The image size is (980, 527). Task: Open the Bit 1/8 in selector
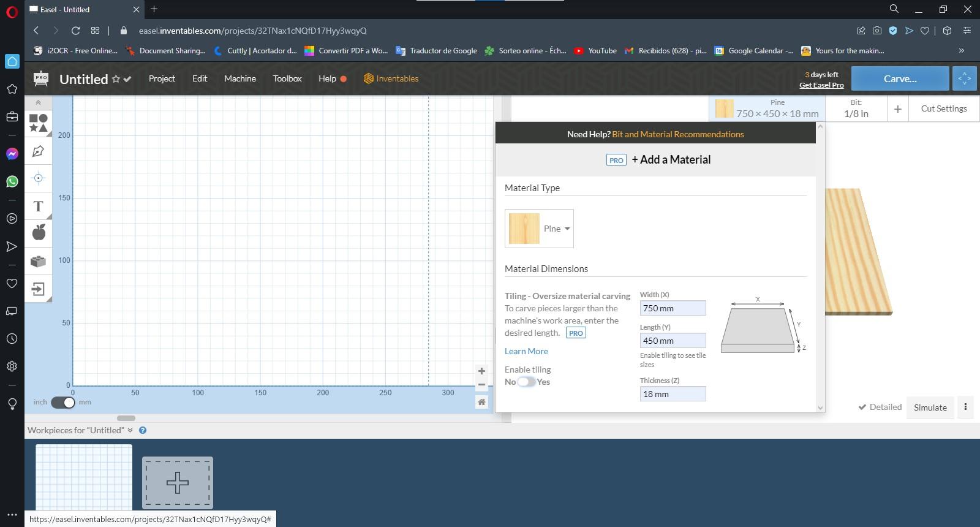[x=856, y=108]
